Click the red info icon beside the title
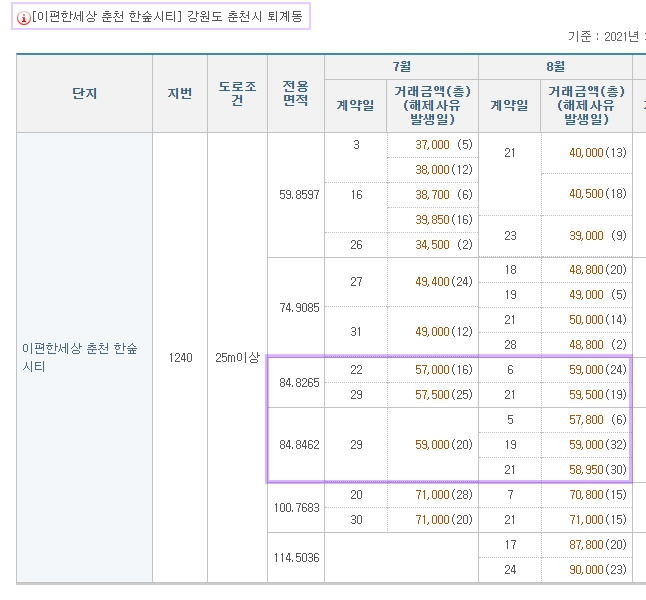 (x=23, y=18)
